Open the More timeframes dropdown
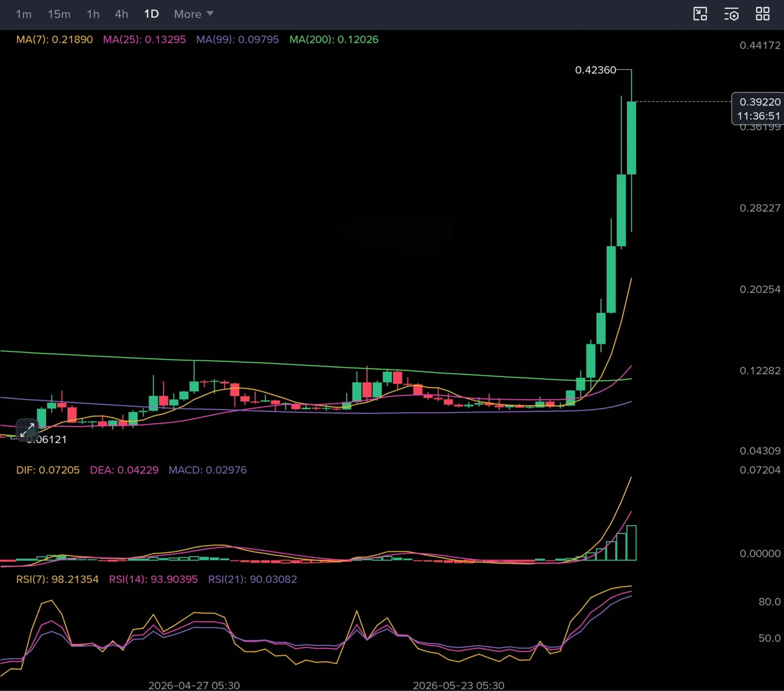 click(194, 14)
